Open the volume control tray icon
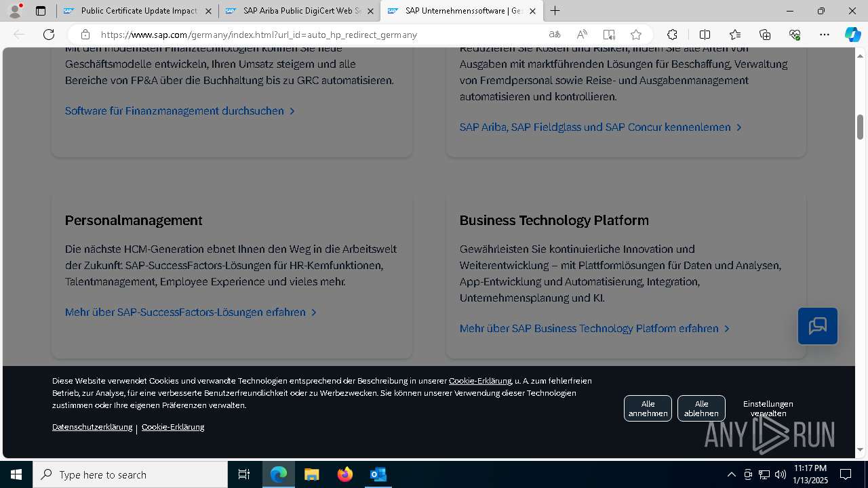This screenshot has height=488, width=868. point(781,474)
